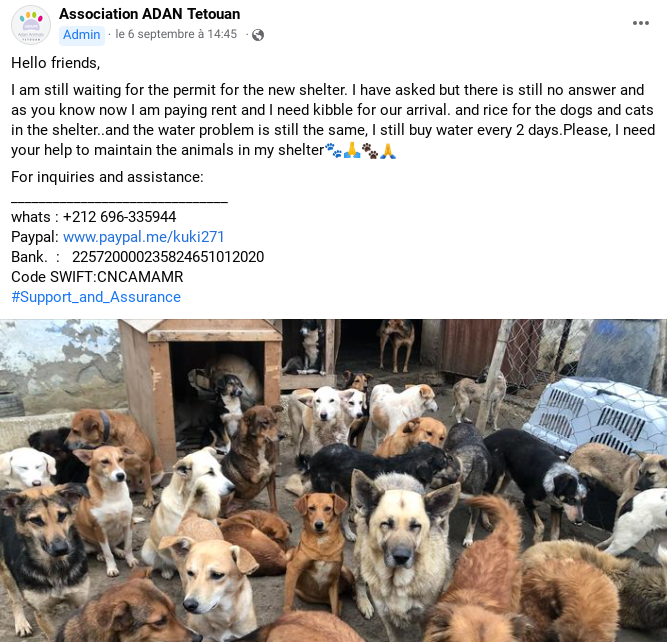The image size is (667, 642).
Task: Click the Code SWIFT:CNCAMAMR text
Action: click(97, 277)
